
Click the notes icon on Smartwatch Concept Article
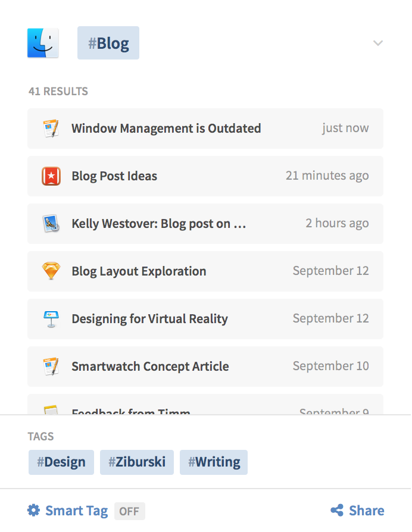[x=51, y=366]
